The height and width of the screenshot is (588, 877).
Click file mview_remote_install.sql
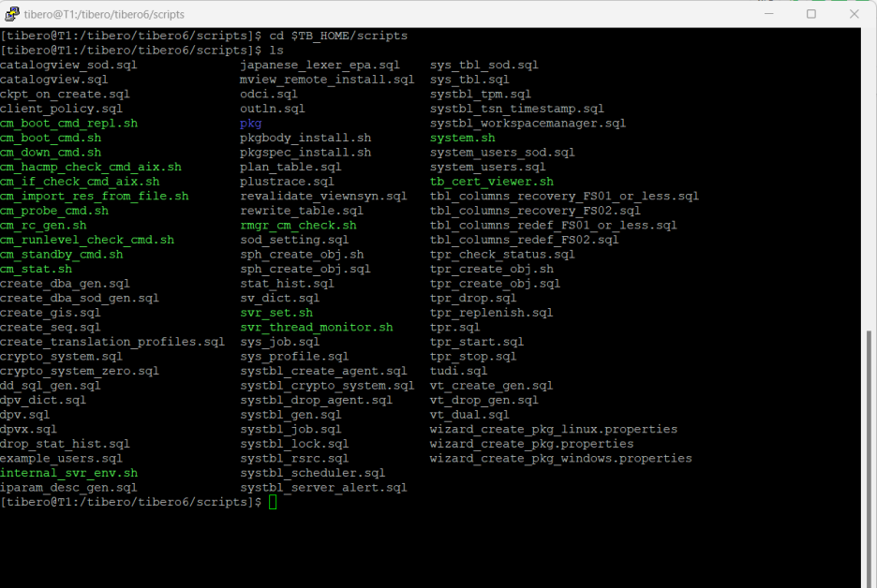click(x=327, y=80)
